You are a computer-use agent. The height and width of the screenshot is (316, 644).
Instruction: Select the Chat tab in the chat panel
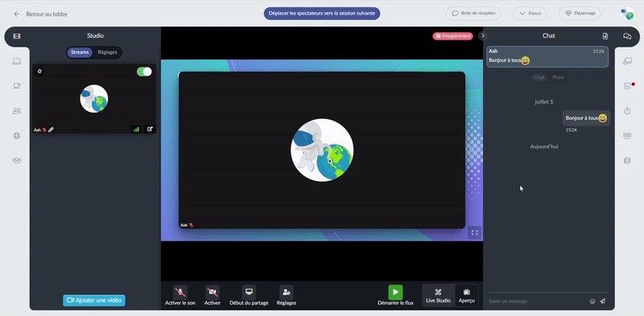pos(539,77)
